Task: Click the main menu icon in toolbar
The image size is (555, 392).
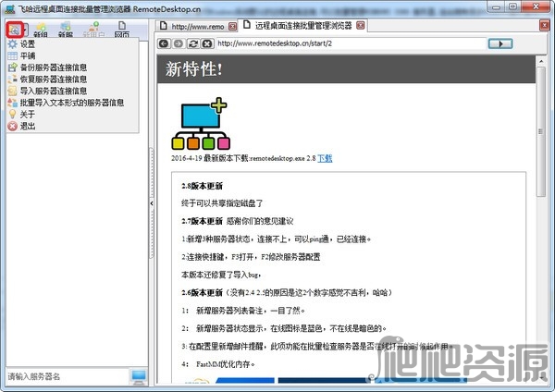Action: (x=14, y=30)
